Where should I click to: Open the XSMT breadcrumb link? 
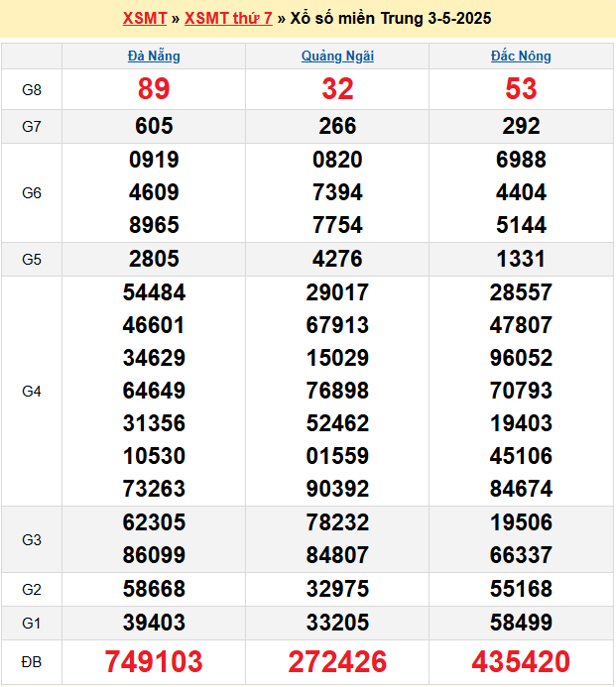[145, 19]
